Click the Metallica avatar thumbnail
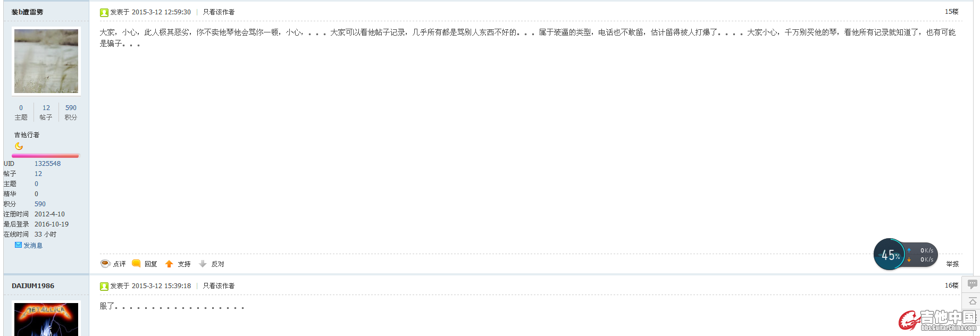980x336 pixels. [x=46, y=319]
